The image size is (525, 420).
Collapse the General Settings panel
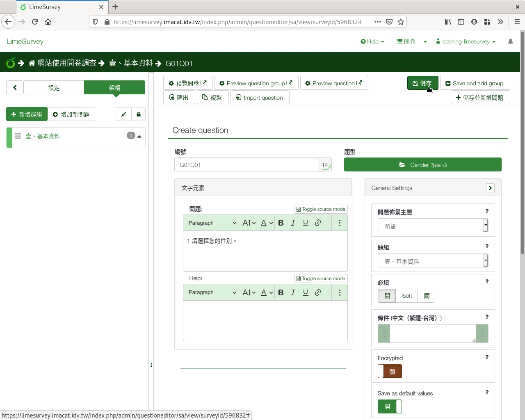(x=490, y=188)
